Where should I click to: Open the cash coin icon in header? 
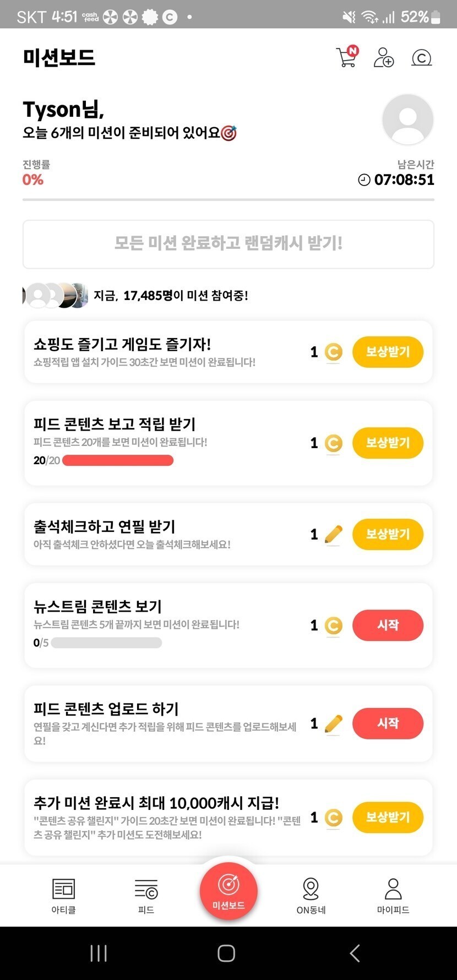tap(421, 57)
